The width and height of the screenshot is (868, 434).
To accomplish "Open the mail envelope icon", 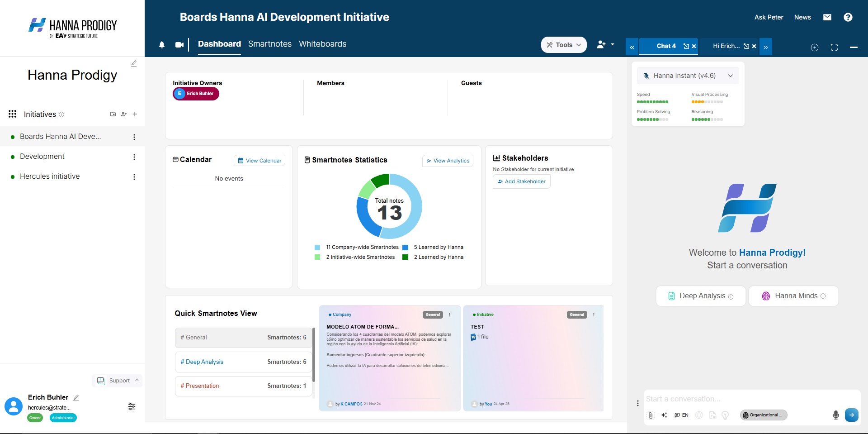I will tap(827, 17).
